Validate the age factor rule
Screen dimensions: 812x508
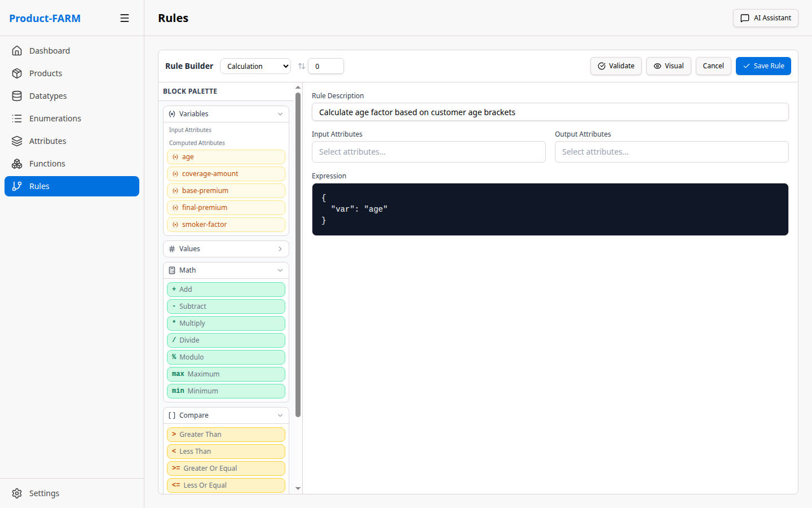coord(616,66)
